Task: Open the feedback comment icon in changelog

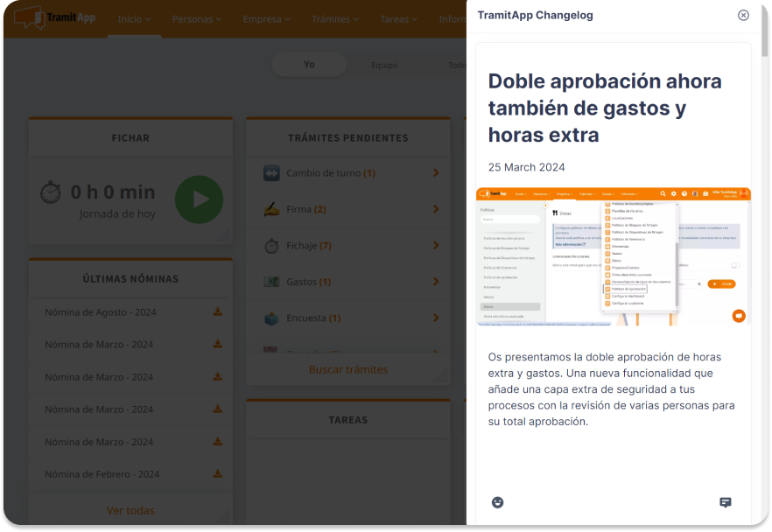Action: pyautogui.click(x=725, y=502)
